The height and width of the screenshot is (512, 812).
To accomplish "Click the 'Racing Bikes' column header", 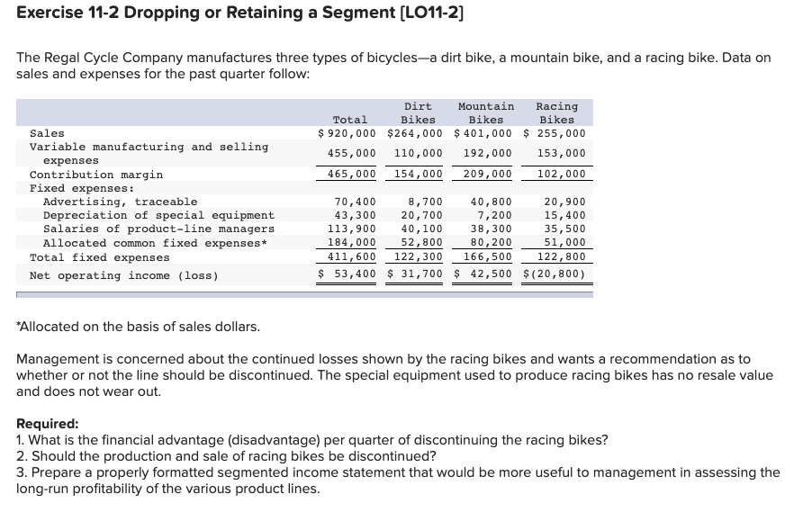I will coord(556,112).
